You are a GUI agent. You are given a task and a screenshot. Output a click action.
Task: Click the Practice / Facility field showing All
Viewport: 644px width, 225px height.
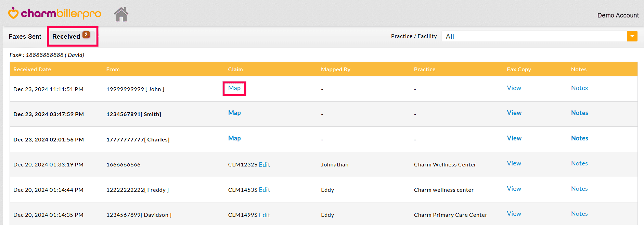534,36
